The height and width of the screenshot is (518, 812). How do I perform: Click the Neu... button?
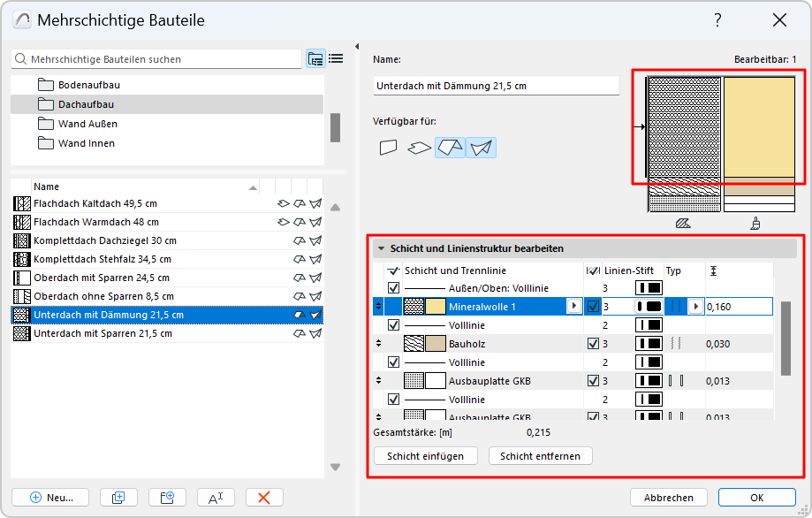tap(50, 498)
